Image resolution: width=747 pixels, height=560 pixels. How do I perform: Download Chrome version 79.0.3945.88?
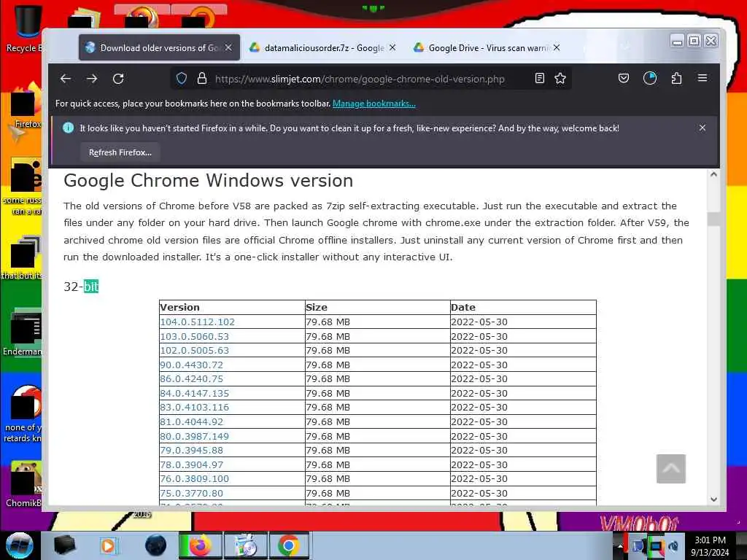click(192, 451)
